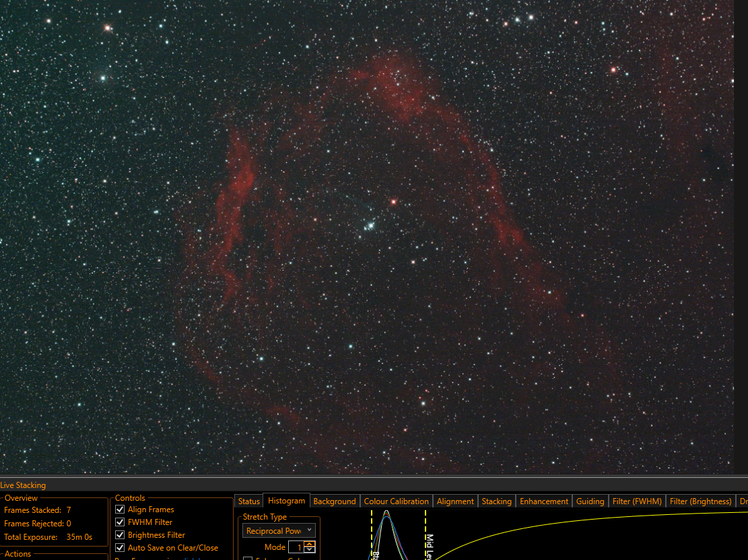Open the Stacking tab

[496, 501]
